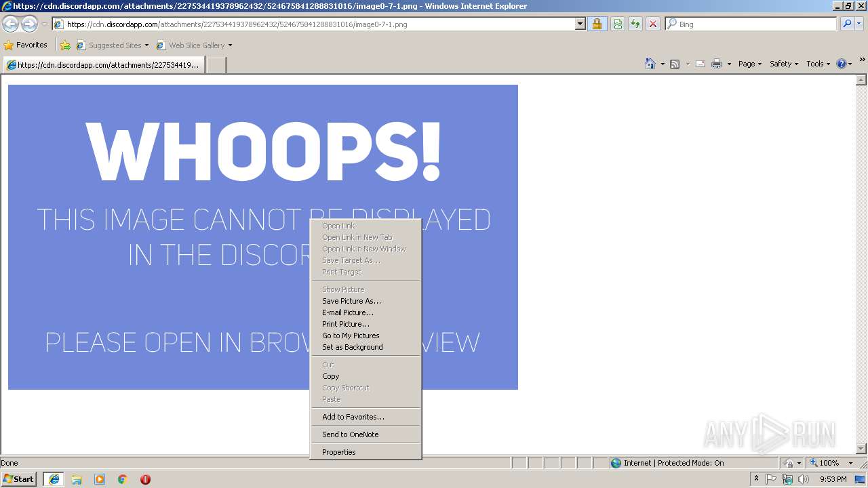Screen dimensions: 868x488
Task: Open the zoom level dropdown arrow
Action: (850, 463)
